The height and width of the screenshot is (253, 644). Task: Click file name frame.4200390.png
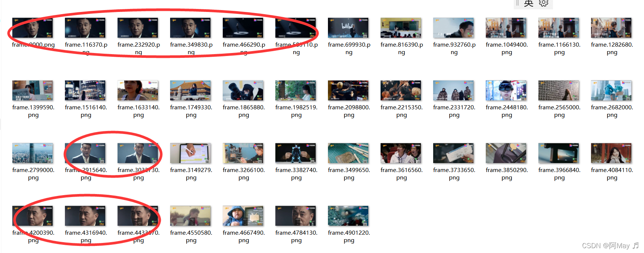(33, 237)
